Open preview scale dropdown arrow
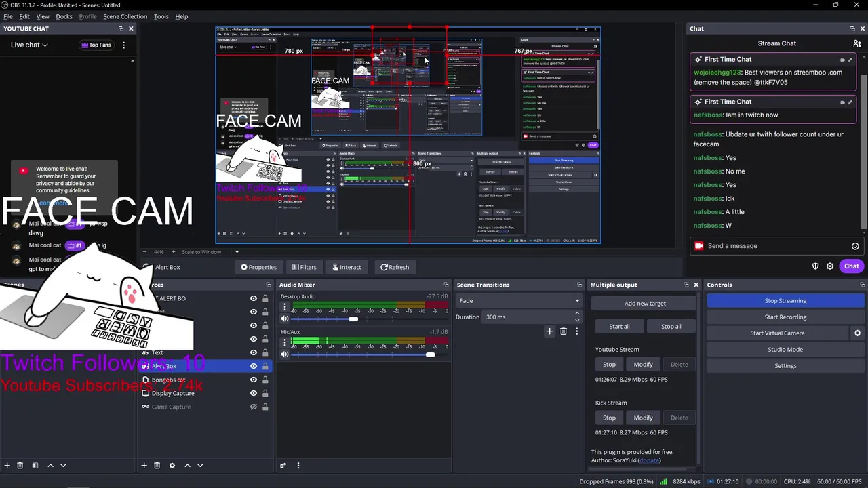The width and height of the screenshot is (868, 488). [237, 252]
